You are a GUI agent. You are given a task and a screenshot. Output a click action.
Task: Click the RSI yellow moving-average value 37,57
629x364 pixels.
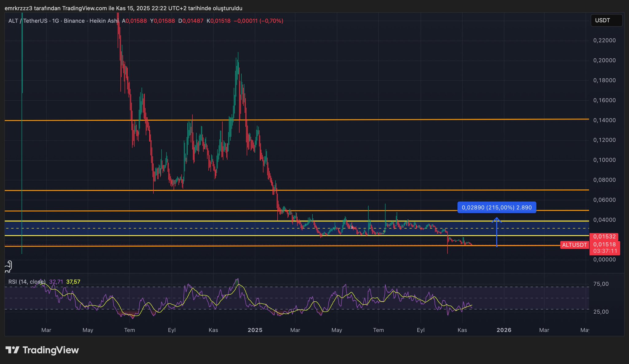click(x=73, y=282)
